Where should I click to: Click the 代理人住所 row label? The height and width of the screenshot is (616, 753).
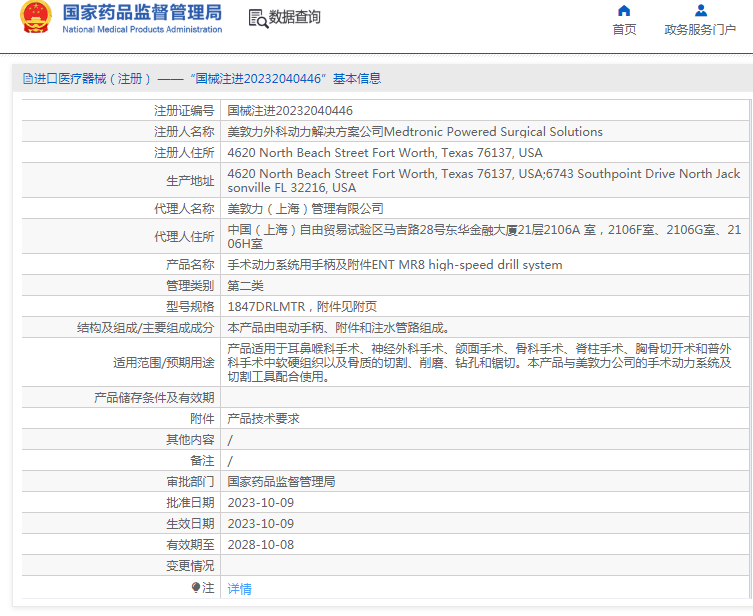click(x=184, y=237)
